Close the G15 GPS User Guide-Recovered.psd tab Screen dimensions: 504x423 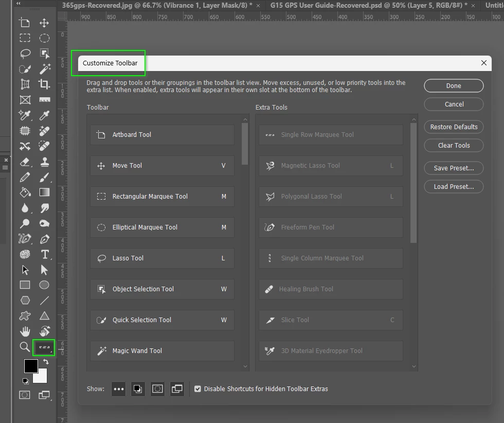pyautogui.click(x=473, y=6)
